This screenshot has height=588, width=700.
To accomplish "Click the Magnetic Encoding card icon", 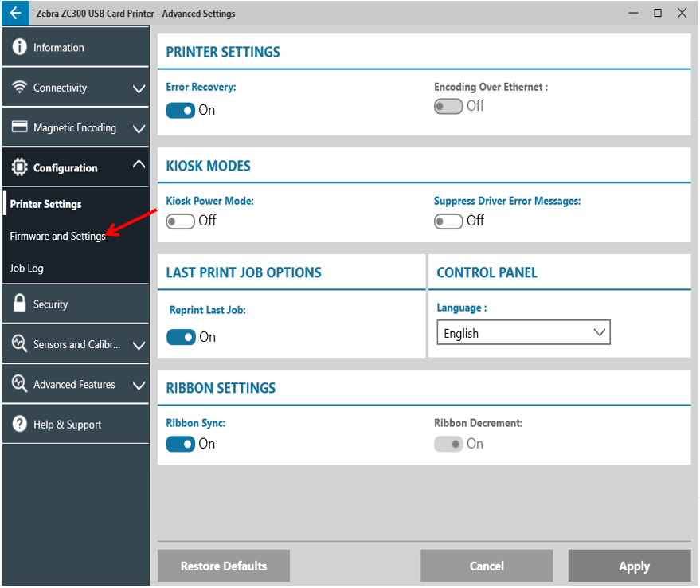I will point(19,127).
